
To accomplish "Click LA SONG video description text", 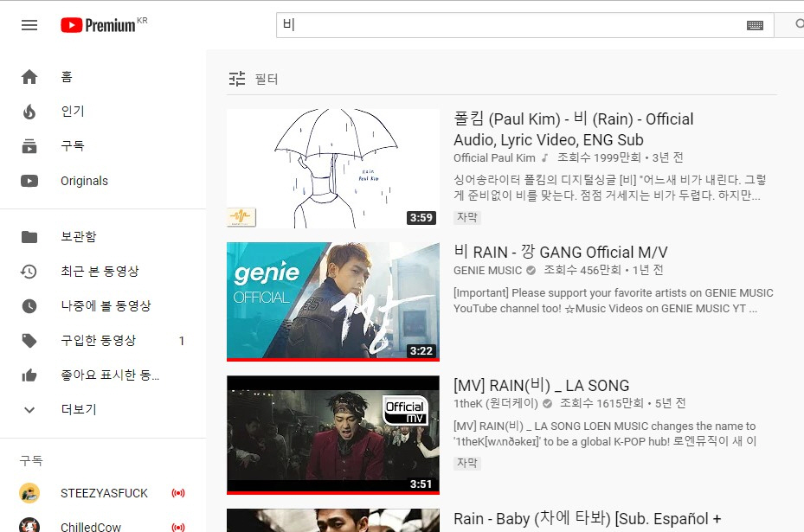I will [x=605, y=433].
